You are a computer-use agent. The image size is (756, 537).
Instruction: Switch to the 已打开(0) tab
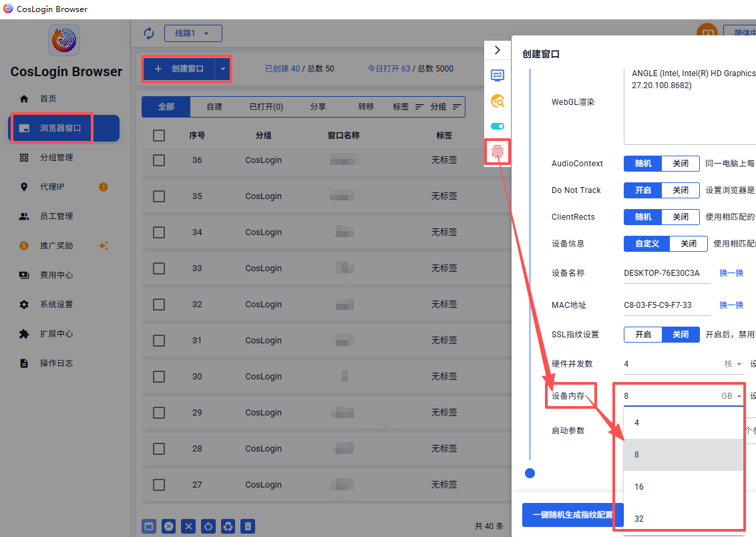266,107
